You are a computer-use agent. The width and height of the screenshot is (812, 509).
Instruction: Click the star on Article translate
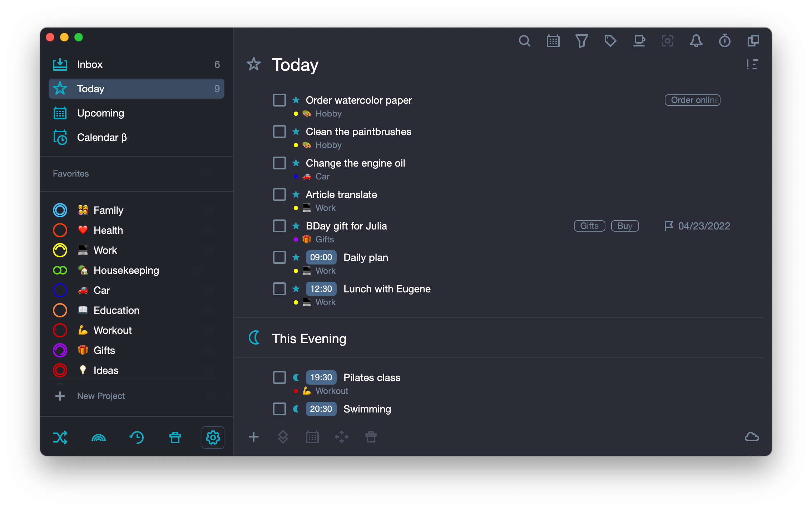pos(296,194)
